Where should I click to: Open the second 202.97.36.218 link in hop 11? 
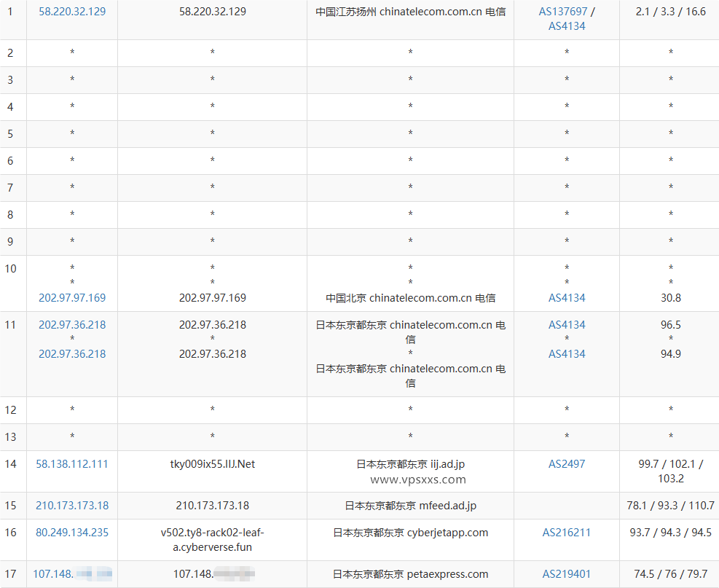(72, 353)
